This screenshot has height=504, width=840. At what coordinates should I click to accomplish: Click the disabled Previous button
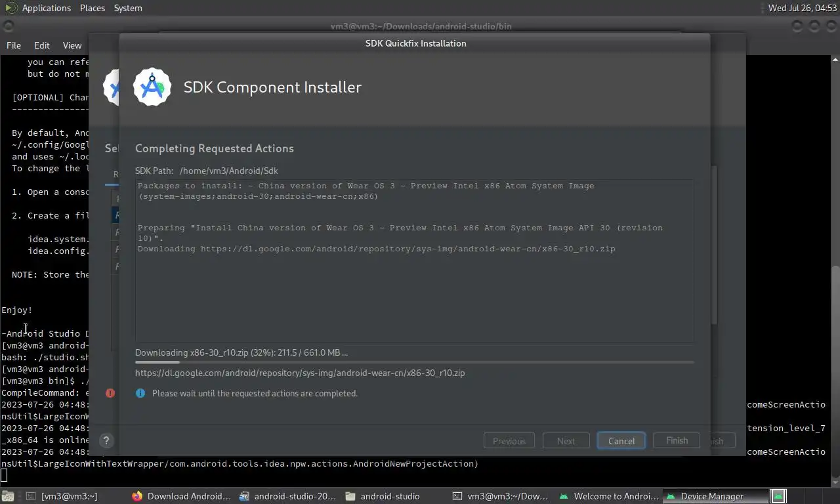pyautogui.click(x=509, y=441)
